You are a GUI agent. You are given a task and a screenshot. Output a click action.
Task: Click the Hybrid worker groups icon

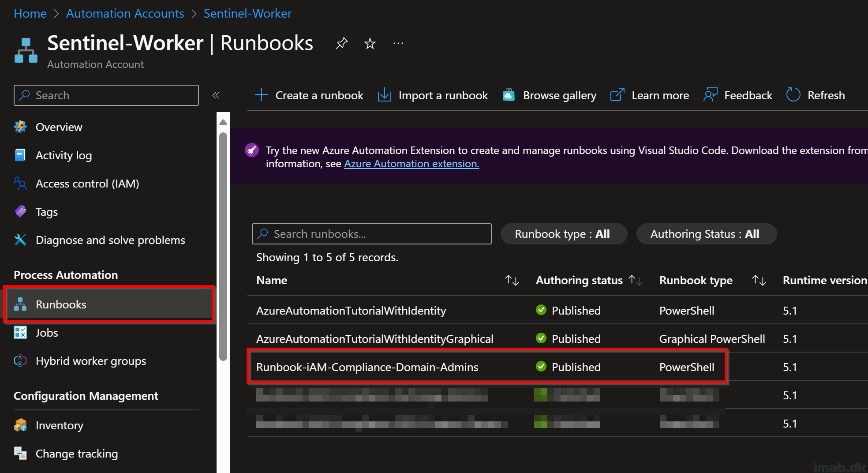[20, 361]
